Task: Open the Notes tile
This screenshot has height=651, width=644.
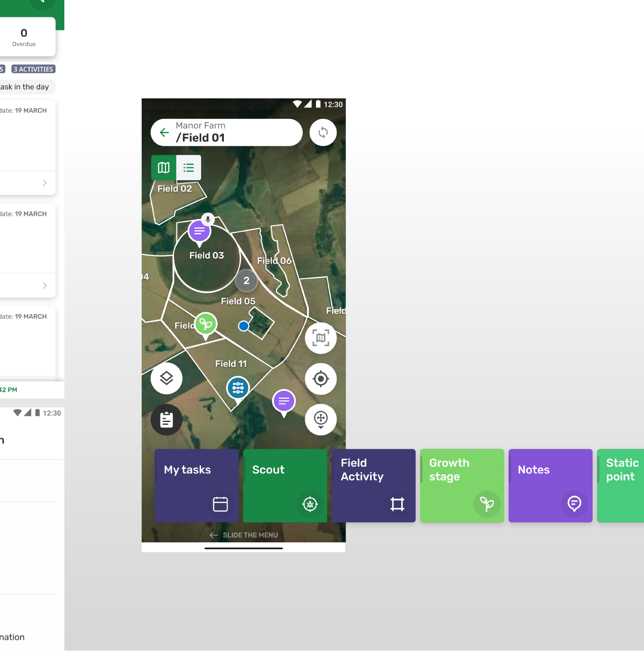Action: pos(550,486)
